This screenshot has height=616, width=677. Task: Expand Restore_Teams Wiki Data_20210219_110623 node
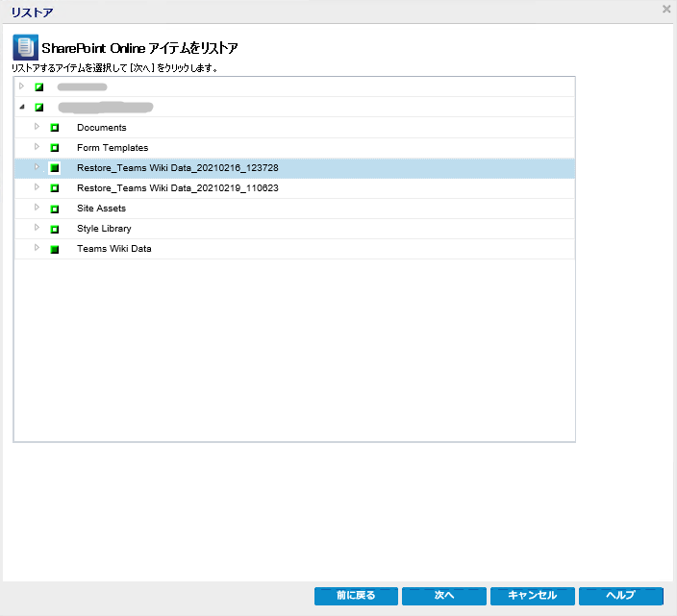tap(37, 186)
